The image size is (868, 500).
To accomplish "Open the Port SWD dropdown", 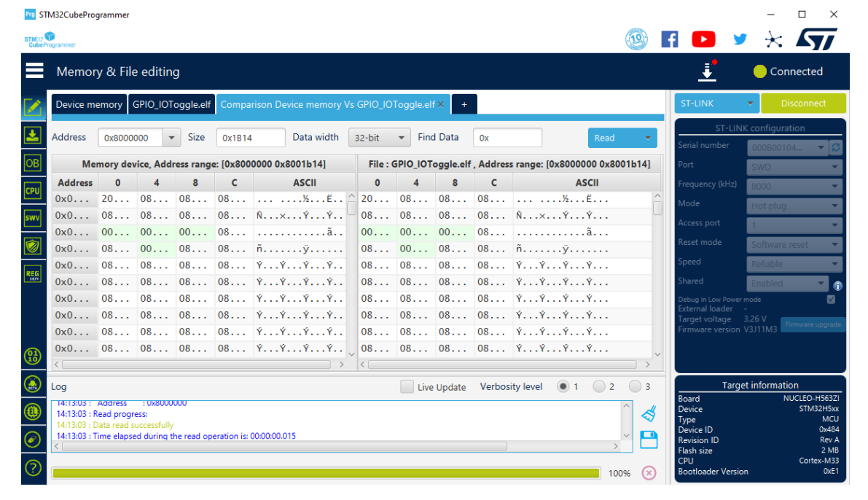I will coord(794,167).
